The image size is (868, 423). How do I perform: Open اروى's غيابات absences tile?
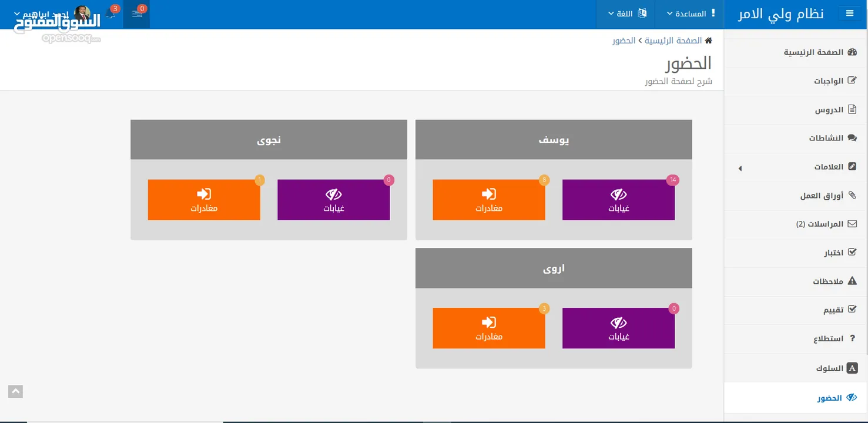point(618,328)
